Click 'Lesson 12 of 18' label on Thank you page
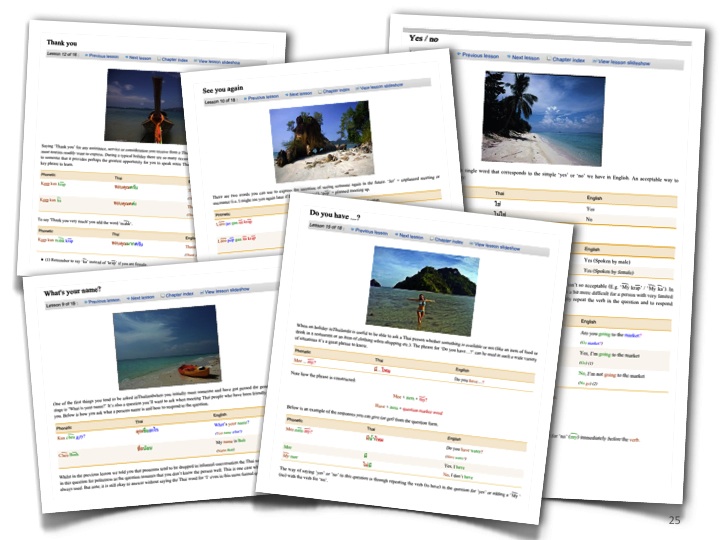This screenshot has height=540, width=720. pyautogui.click(x=62, y=54)
